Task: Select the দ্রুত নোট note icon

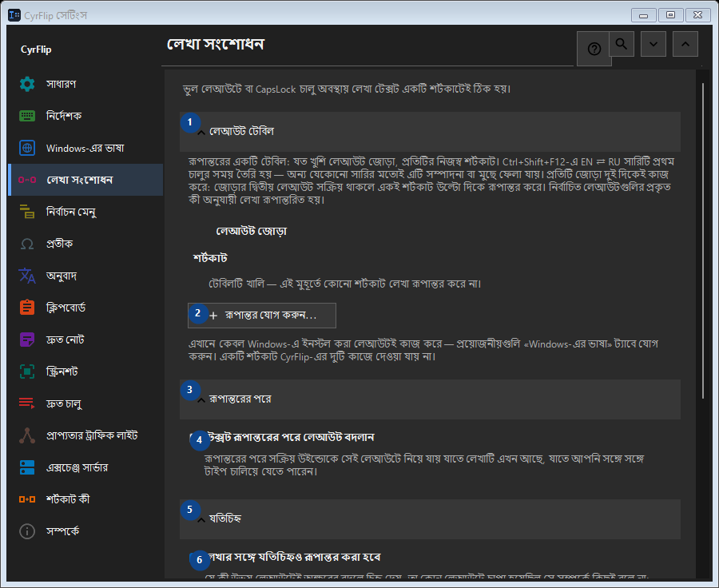Action: click(27, 340)
